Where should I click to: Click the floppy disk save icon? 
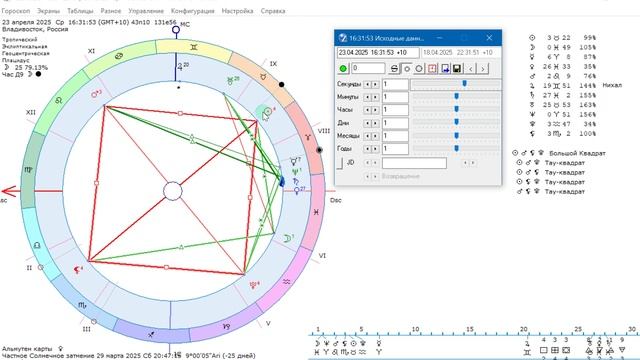tap(457, 69)
